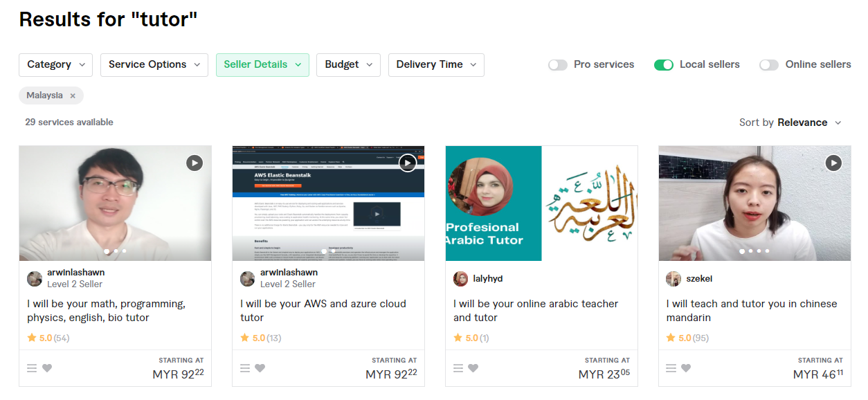Click heart icon on math tutor gig
The image size is (868, 400).
point(47,368)
